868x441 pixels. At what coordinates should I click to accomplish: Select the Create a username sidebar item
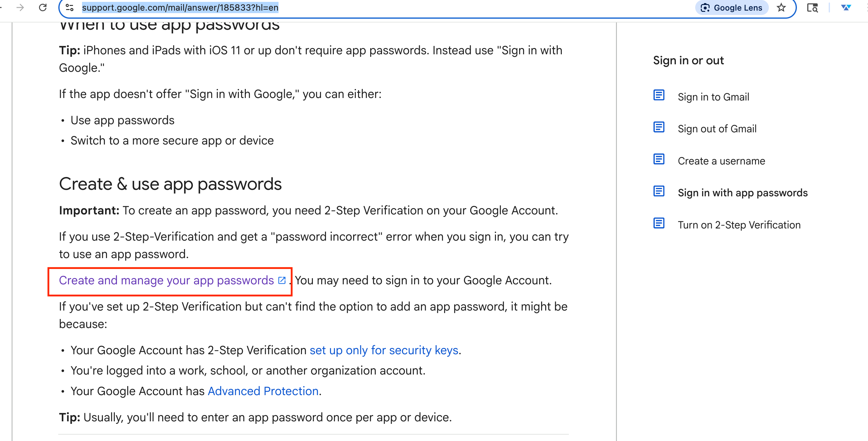pyautogui.click(x=721, y=161)
